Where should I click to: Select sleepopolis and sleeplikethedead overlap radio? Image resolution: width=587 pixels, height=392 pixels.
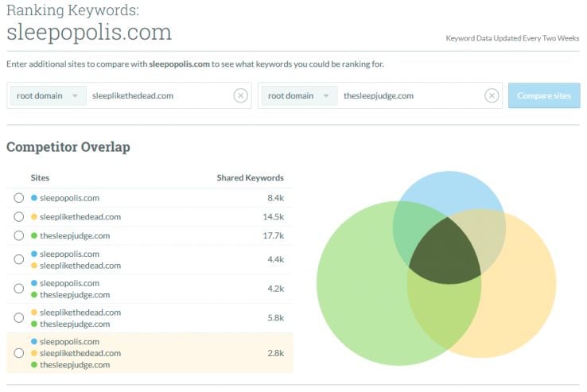19,259
